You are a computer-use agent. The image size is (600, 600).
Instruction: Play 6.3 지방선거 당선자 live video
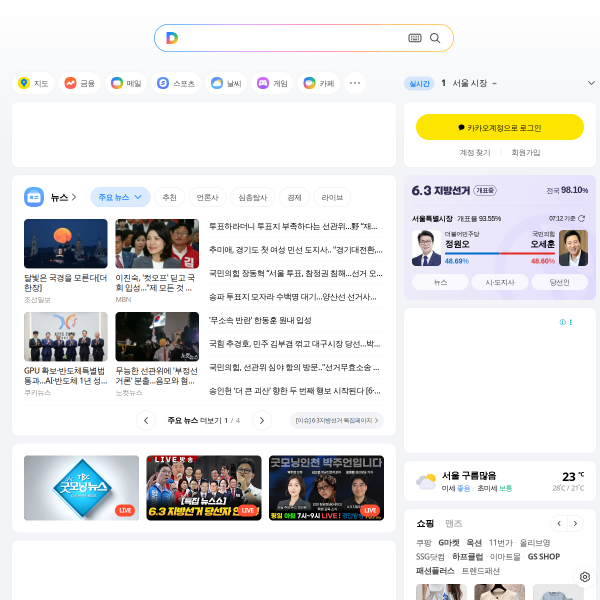click(204, 488)
